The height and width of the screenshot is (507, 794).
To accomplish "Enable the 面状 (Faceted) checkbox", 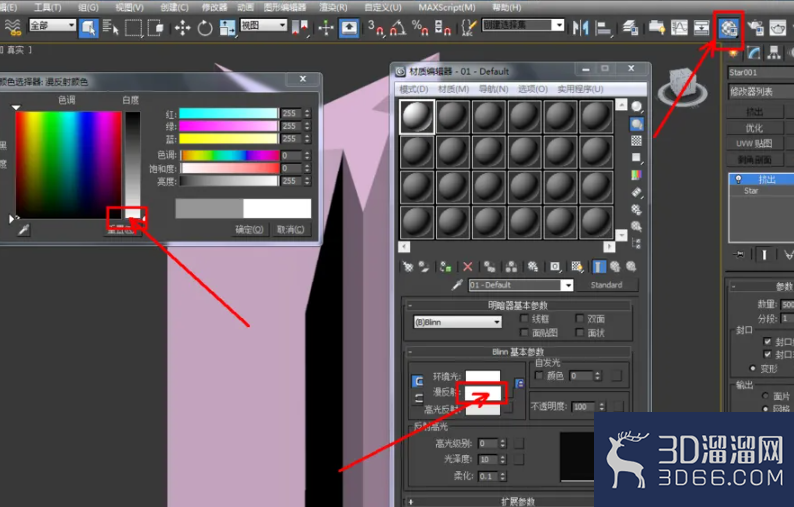I will [x=580, y=332].
